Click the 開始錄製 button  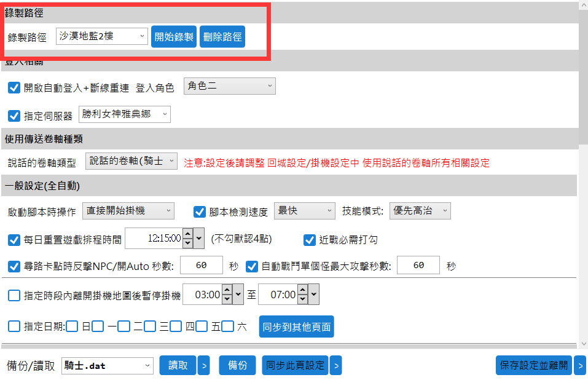tap(173, 37)
